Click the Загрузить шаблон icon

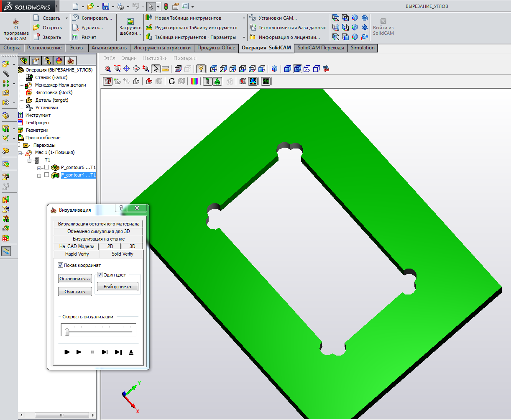pyautogui.click(x=130, y=22)
